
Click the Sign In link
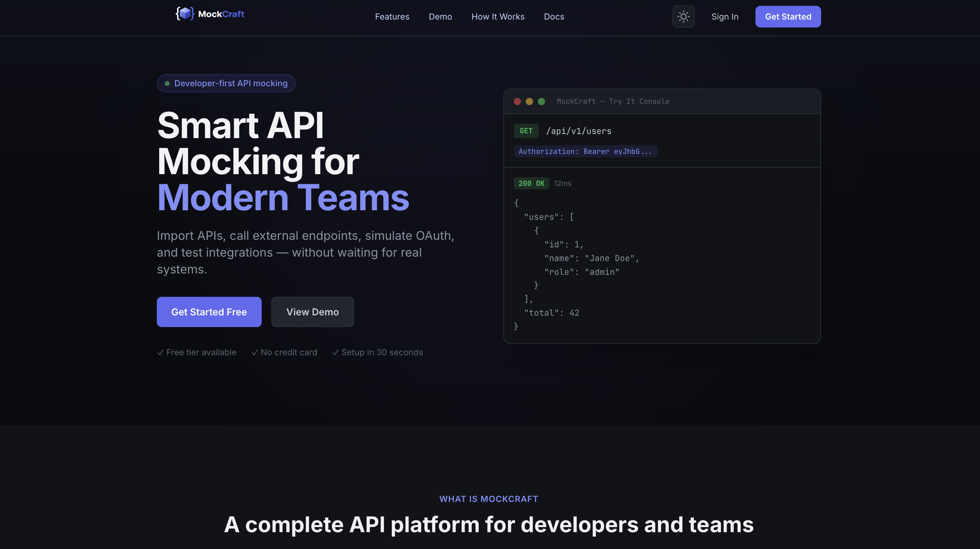point(725,17)
